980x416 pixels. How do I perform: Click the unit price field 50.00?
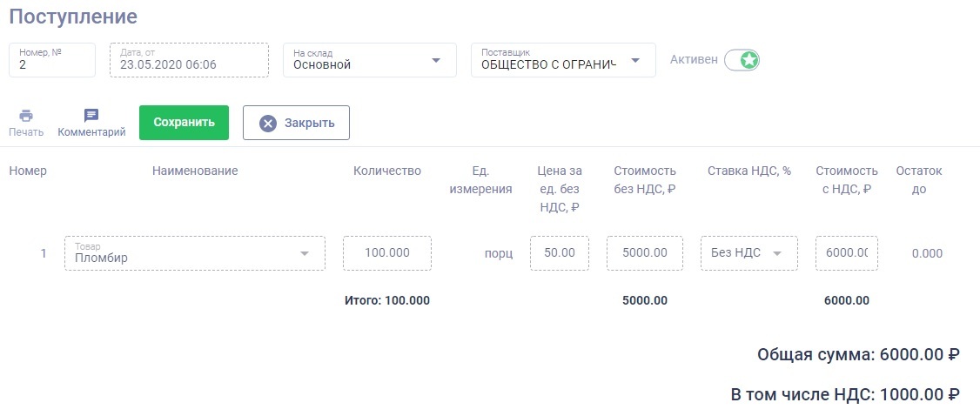pos(560,253)
